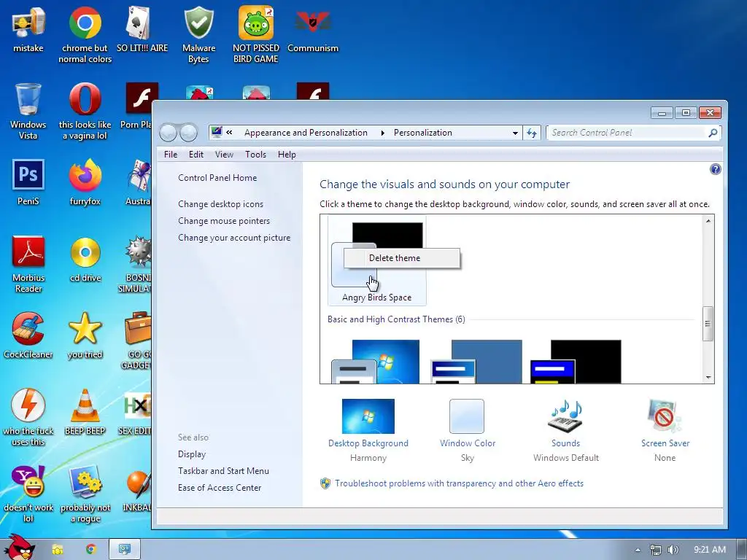Open 'NOT PISSED BIRD GAME' desktop icon
Image resolution: width=747 pixels, height=560 pixels.
(256, 34)
